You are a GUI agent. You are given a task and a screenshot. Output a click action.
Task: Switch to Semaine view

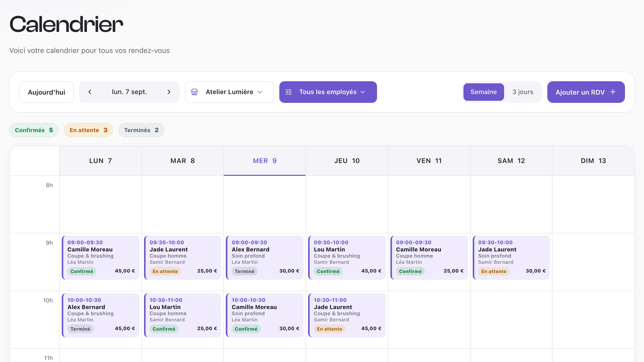(x=484, y=92)
